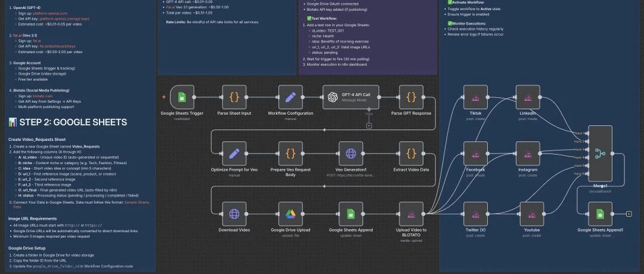This screenshot has width=644, height=274.
Task: Click the Merge1 Input 1 connector
Action: [589, 133]
